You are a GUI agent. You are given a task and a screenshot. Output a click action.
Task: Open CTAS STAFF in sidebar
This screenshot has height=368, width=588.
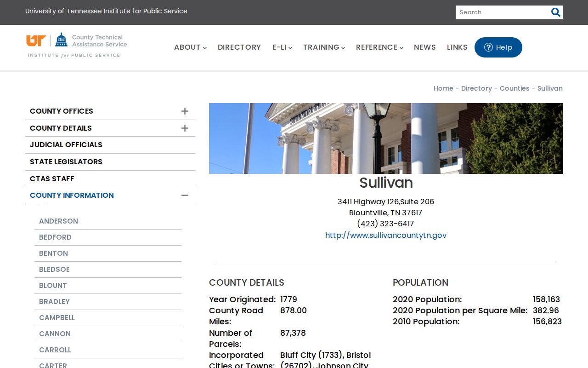point(52,179)
